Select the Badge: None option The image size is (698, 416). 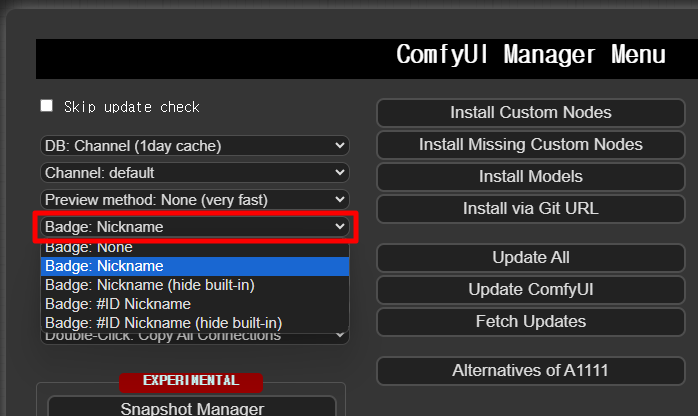tap(195, 248)
